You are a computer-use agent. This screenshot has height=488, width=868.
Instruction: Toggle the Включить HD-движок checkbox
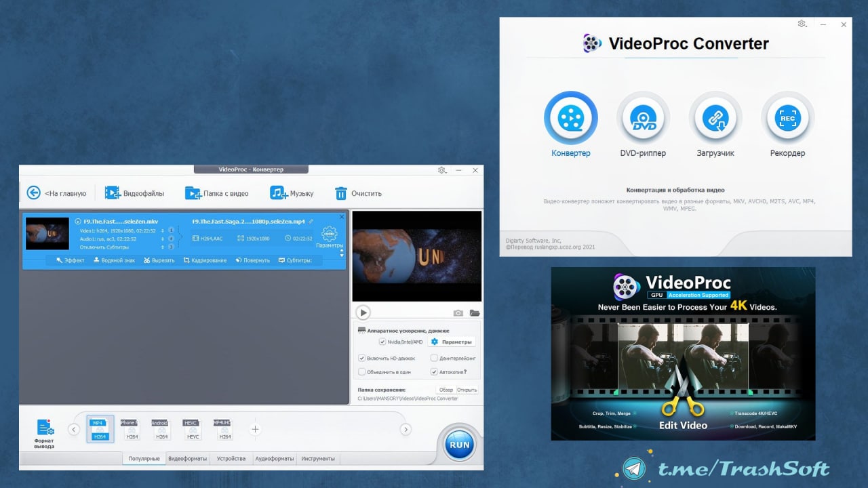362,358
